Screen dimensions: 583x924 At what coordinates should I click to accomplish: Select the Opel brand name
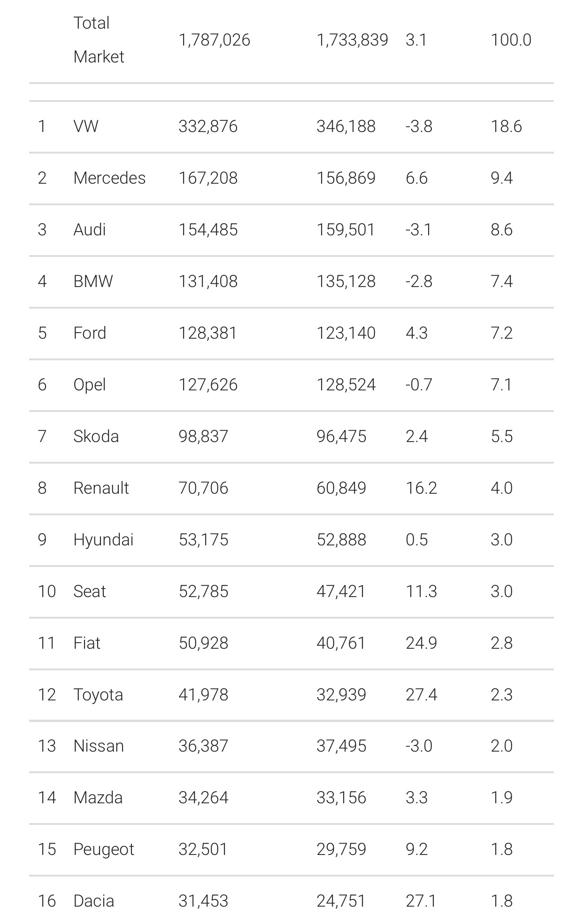click(89, 385)
